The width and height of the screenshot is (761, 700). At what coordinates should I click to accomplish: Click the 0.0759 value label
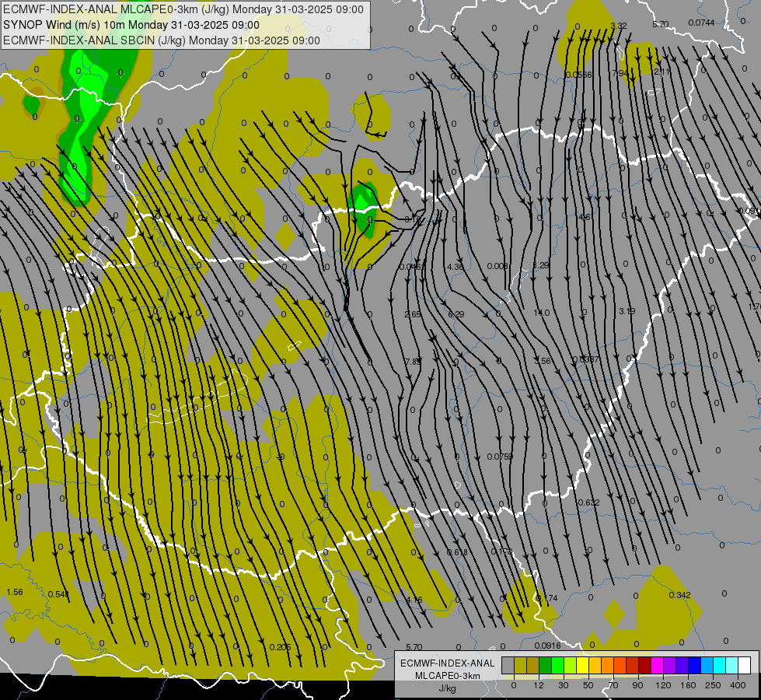500,457
